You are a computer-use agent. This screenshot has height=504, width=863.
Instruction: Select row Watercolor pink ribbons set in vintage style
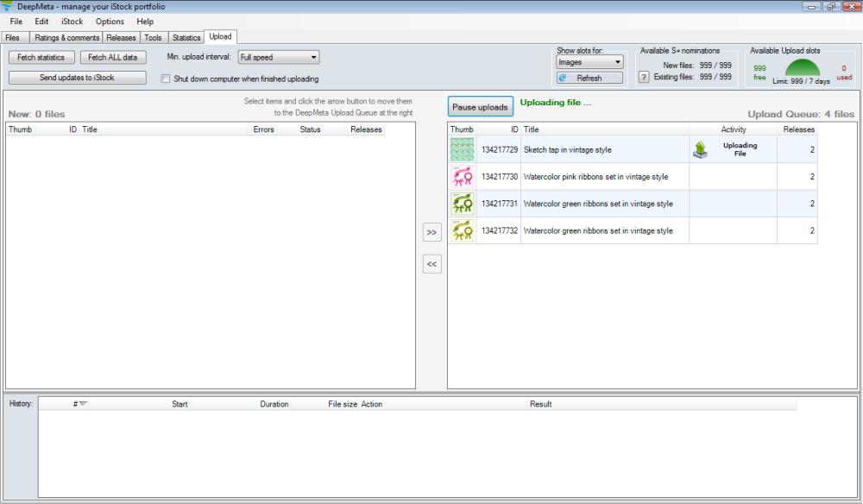[x=633, y=177]
